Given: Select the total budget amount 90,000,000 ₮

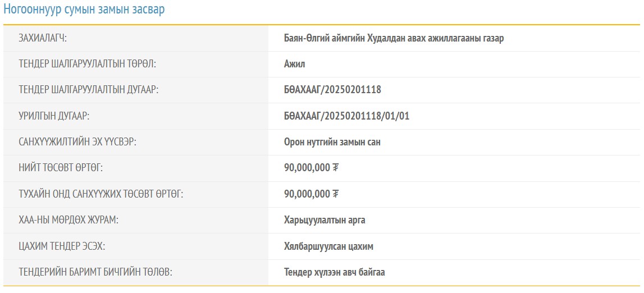Looking at the screenshot, I should [312, 168].
